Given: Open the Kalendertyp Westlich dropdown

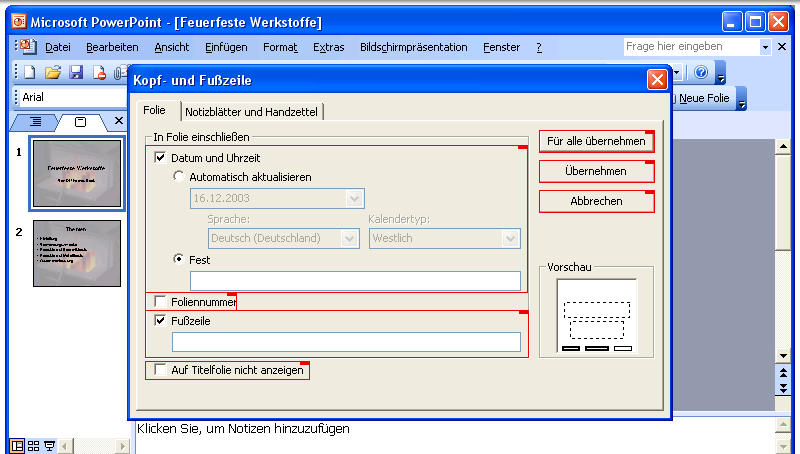Looking at the screenshot, I should click(x=510, y=238).
